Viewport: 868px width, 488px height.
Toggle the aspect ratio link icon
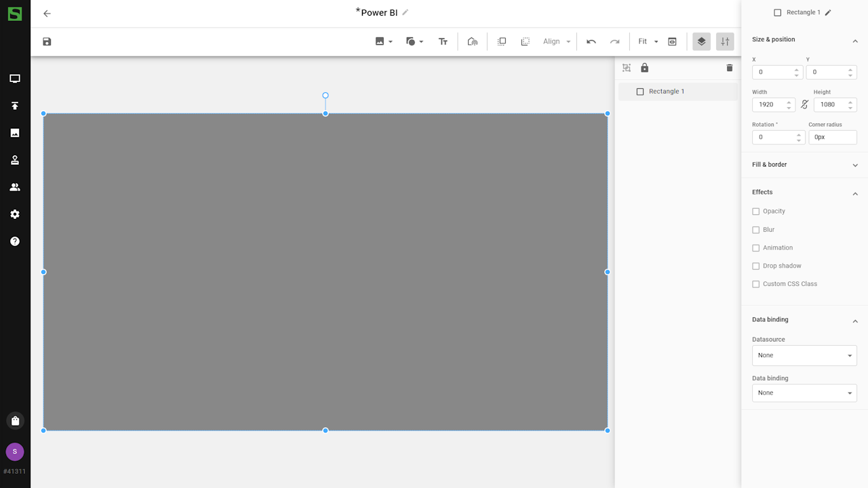click(x=805, y=104)
